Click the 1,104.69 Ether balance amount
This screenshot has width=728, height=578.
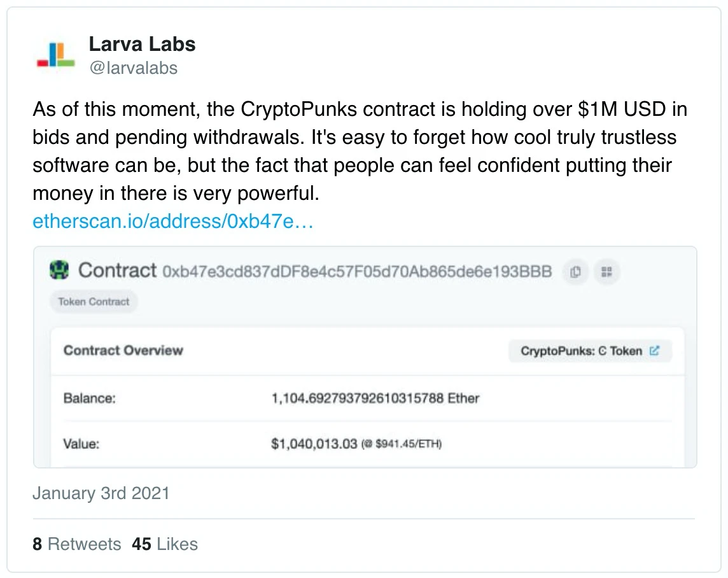point(375,398)
